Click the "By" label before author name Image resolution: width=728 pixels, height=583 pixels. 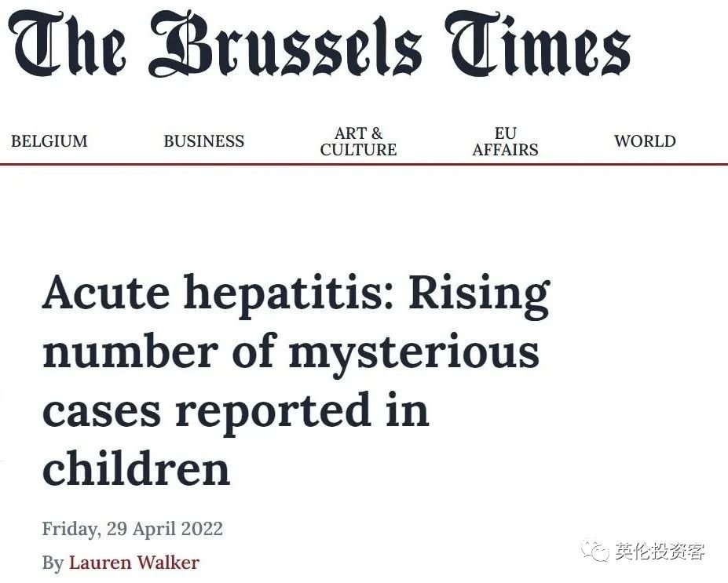pos(52,563)
